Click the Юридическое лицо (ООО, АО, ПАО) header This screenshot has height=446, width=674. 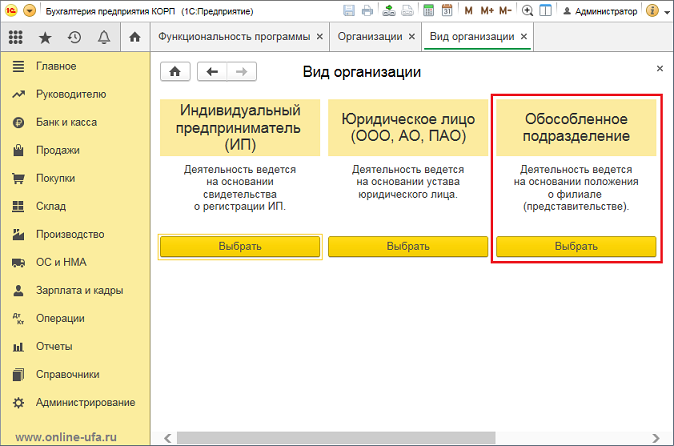click(408, 128)
